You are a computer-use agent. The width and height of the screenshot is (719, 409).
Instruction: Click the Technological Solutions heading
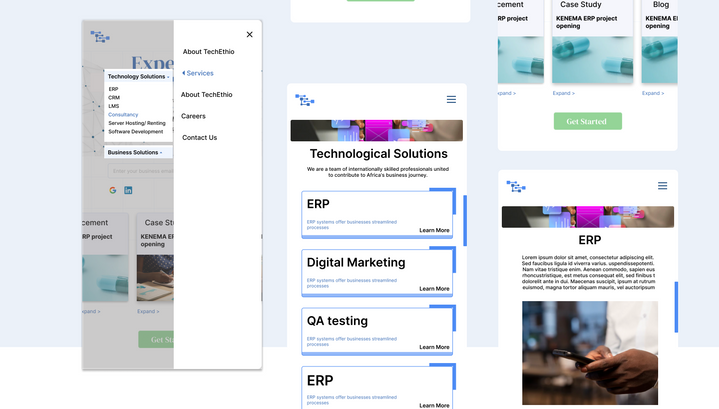click(x=378, y=154)
